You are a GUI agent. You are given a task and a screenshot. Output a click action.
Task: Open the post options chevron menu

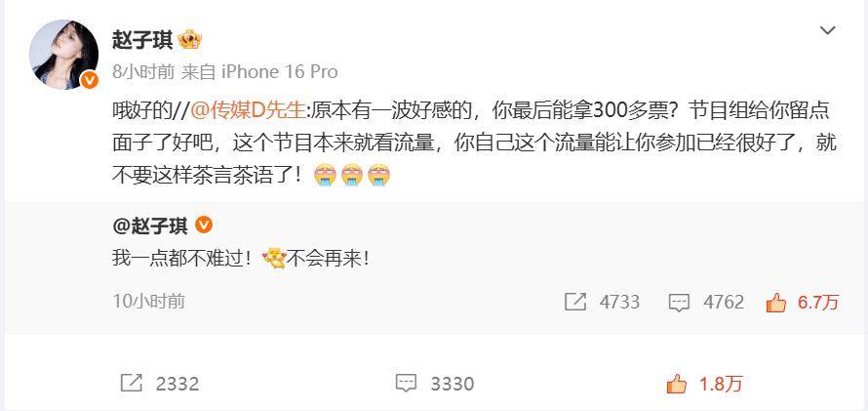[828, 31]
